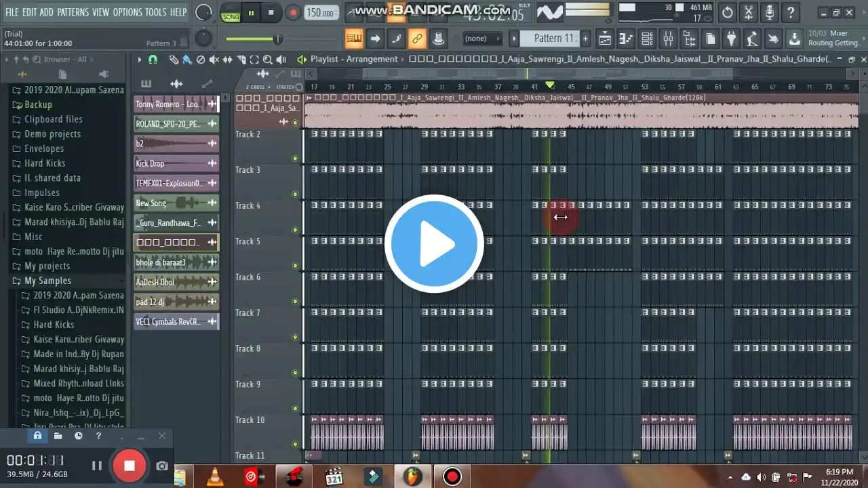Select the Delete tool in Playlist toolbar
Image resolution: width=868 pixels, height=488 pixels.
(x=201, y=60)
